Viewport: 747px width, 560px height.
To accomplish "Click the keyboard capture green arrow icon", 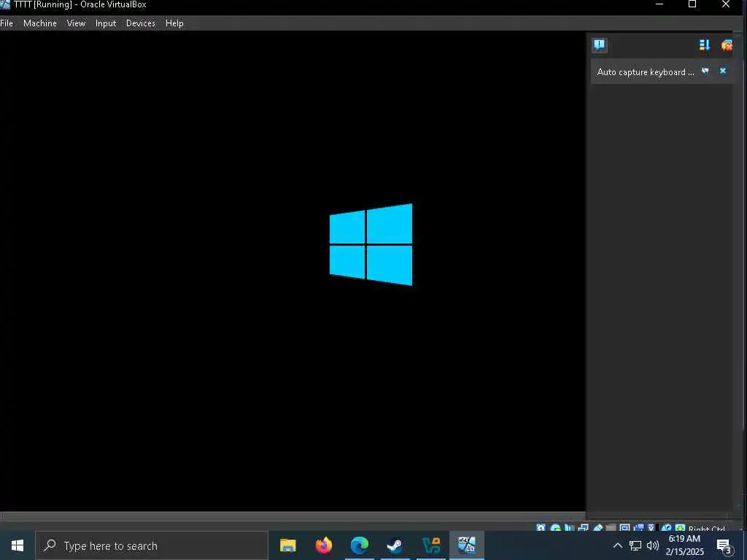I will coord(681,528).
